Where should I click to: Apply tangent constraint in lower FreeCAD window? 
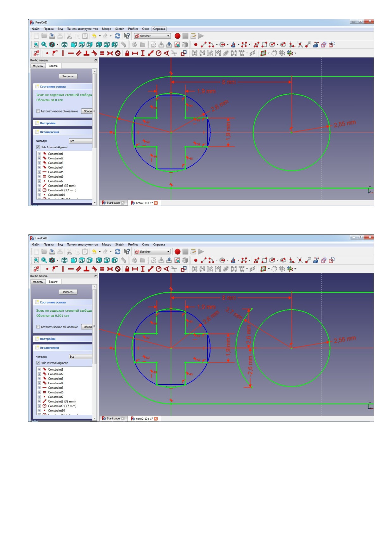[x=94, y=269]
